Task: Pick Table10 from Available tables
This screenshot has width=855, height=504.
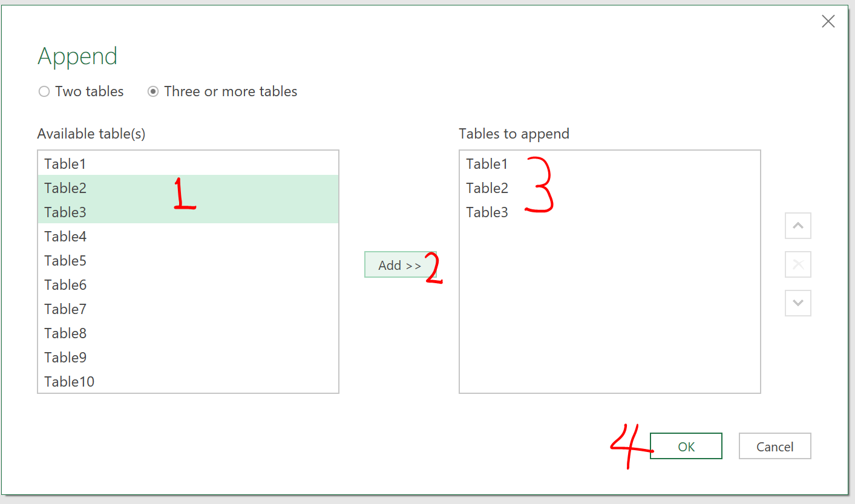Action: coord(69,382)
